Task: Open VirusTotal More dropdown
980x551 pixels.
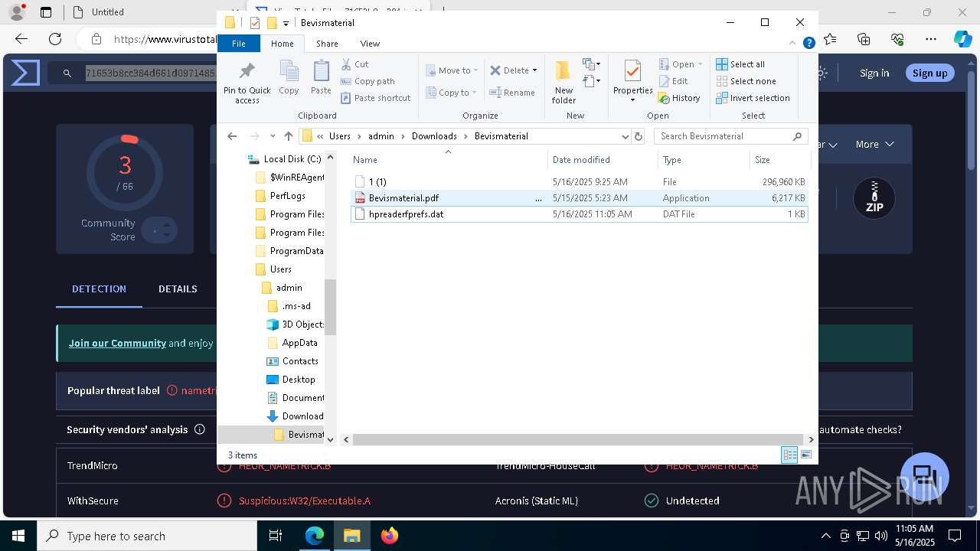Action: (x=874, y=144)
